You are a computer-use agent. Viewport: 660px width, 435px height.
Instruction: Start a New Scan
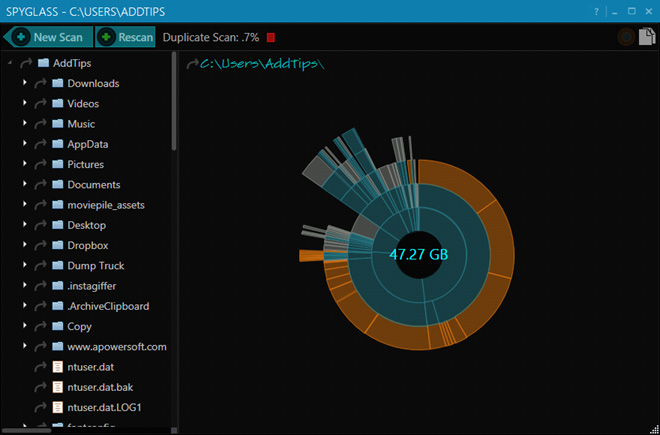click(48, 37)
